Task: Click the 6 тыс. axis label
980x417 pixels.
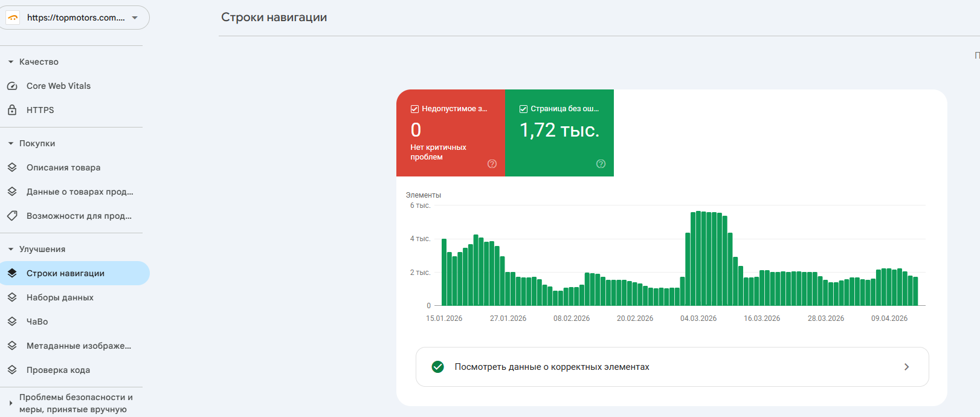Action: tap(420, 205)
